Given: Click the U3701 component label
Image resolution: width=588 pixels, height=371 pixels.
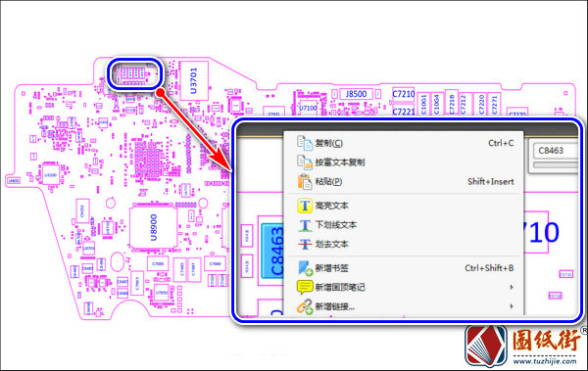Looking at the screenshot, I should (x=193, y=80).
